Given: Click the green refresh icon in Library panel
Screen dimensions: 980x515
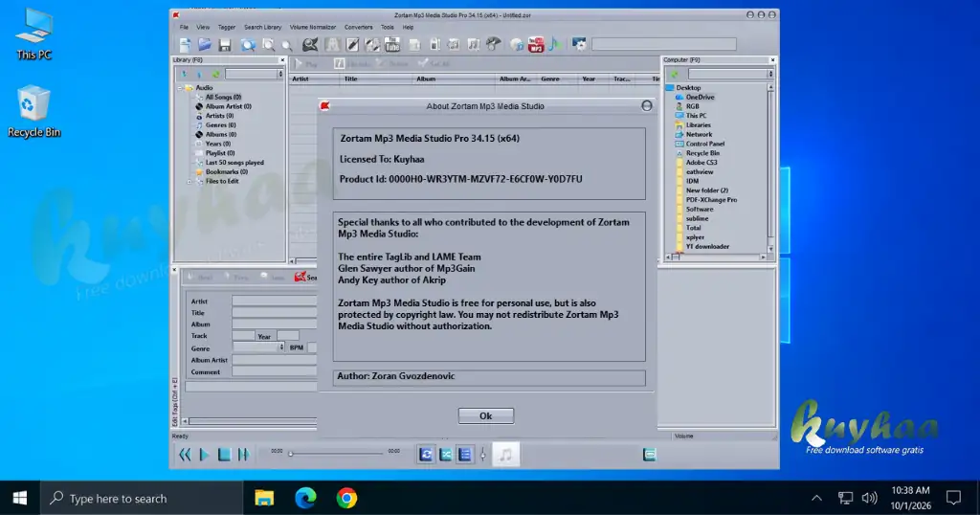Looking at the screenshot, I should pos(215,74).
